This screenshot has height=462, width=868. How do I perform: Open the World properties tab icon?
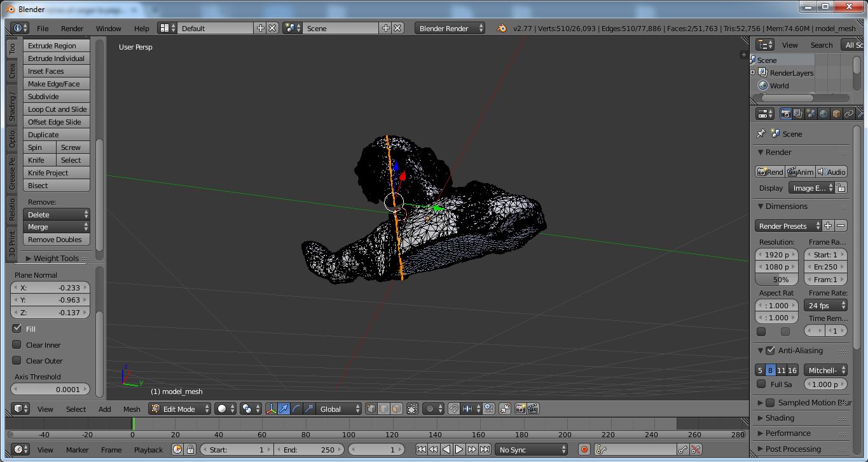pos(823,114)
